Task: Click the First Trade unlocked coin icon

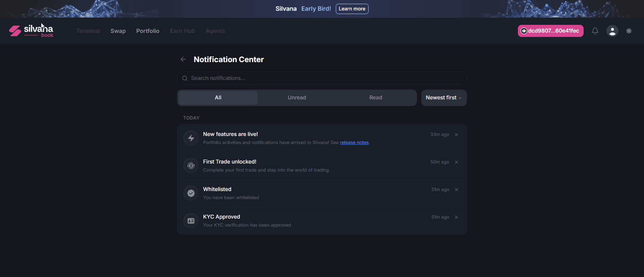Action: 191,166
